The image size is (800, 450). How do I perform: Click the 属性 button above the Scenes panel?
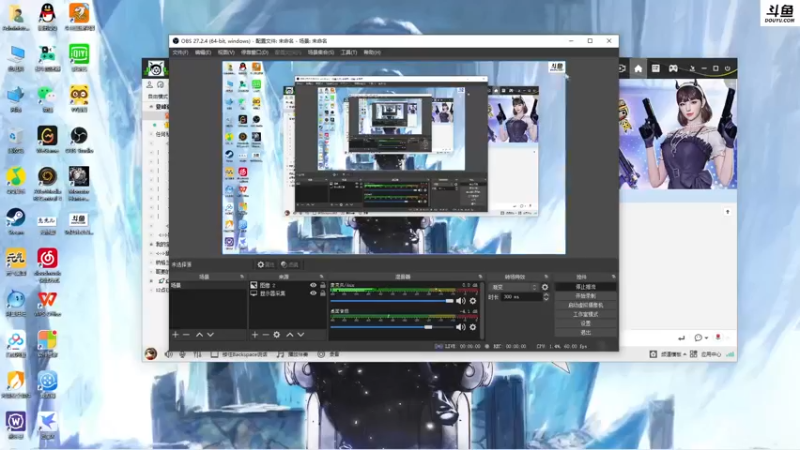(266, 265)
